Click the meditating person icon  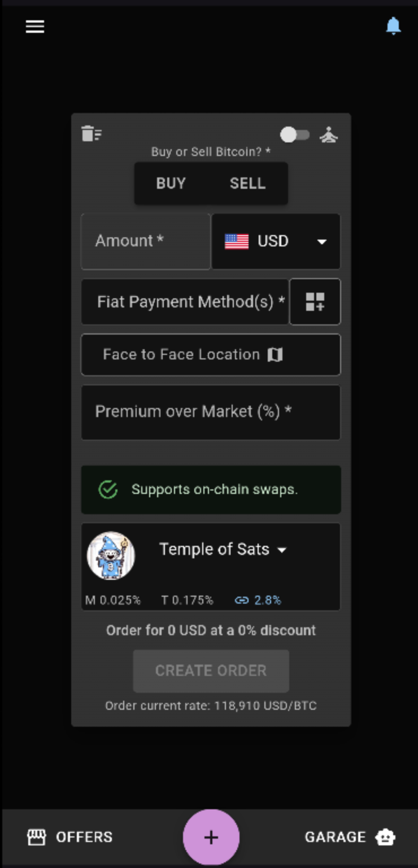pyautogui.click(x=329, y=135)
